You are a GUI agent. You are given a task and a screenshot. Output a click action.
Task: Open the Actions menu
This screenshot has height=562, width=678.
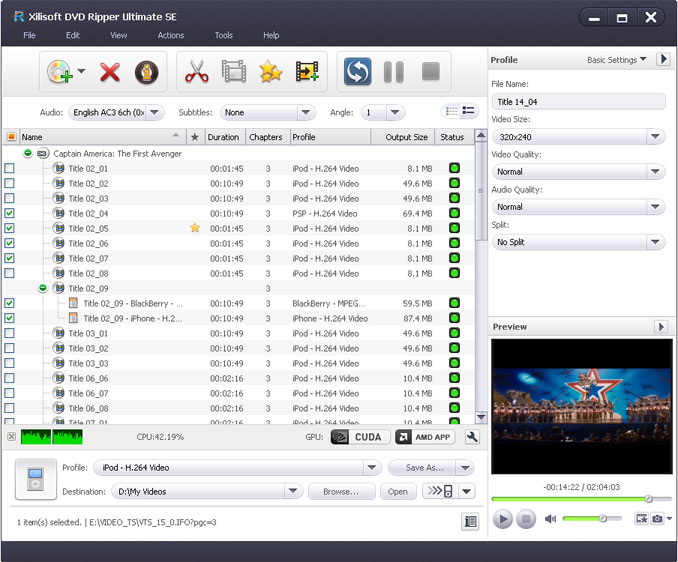pyautogui.click(x=171, y=35)
